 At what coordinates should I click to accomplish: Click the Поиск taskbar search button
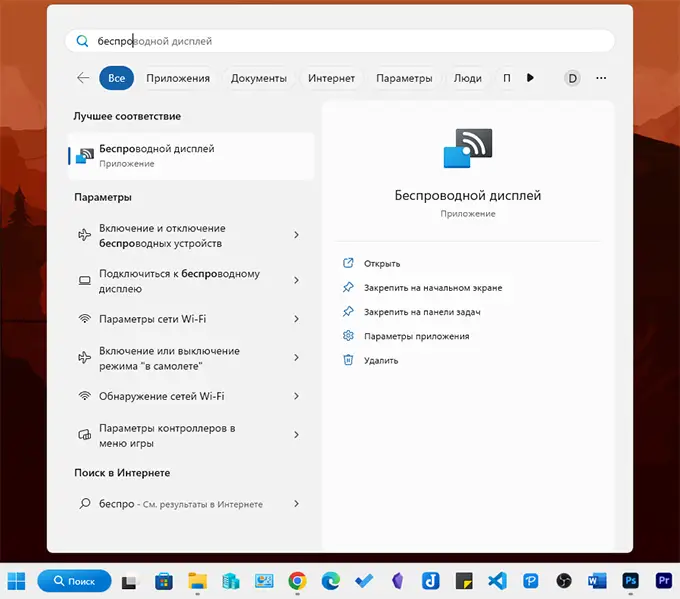(x=74, y=581)
